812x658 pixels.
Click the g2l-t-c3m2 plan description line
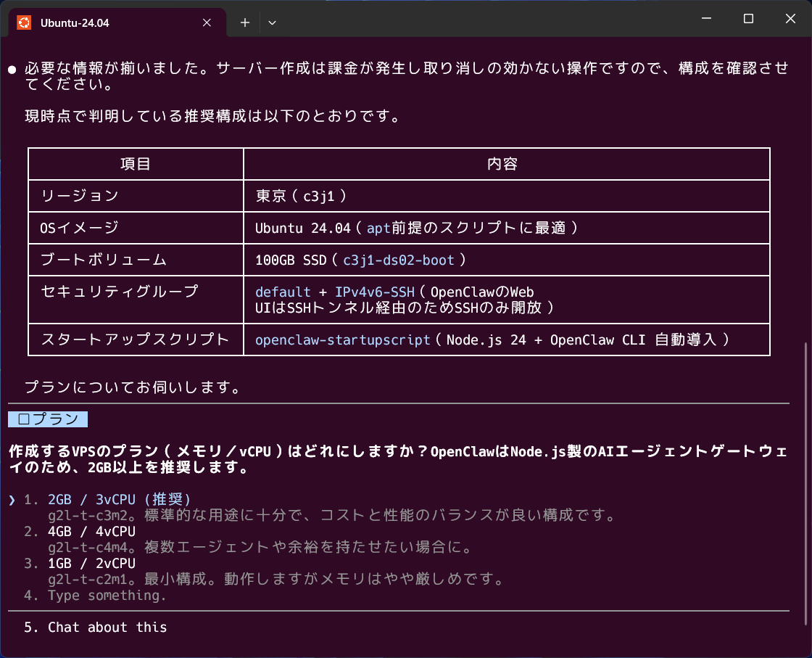(x=331, y=516)
